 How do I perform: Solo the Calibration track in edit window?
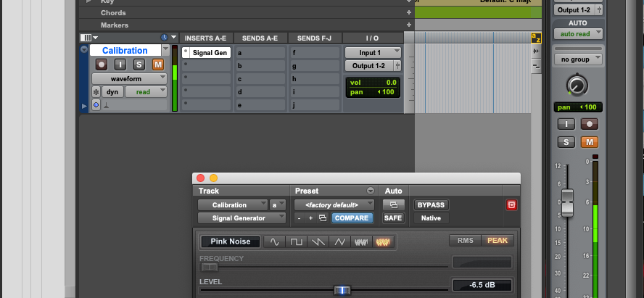pyautogui.click(x=139, y=65)
